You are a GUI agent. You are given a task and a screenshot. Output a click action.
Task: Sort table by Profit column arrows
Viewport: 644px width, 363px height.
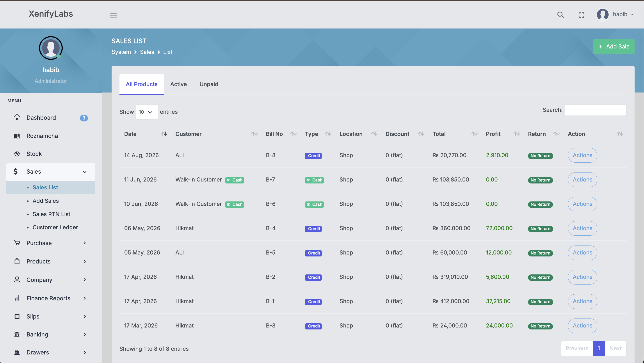click(x=516, y=134)
